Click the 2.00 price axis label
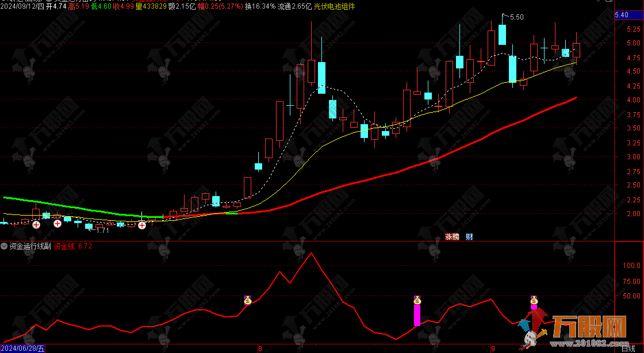 (x=633, y=214)
